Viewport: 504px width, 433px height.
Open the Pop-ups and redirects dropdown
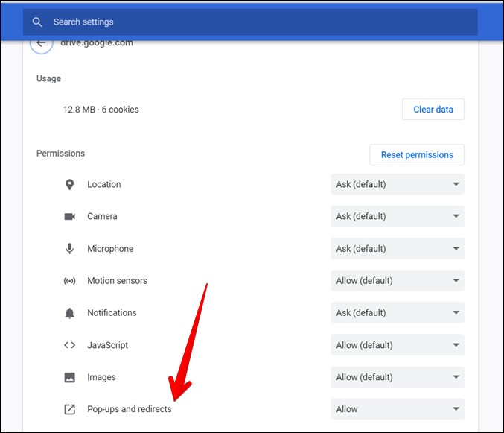pyautogui.click(x=398, y=409)
